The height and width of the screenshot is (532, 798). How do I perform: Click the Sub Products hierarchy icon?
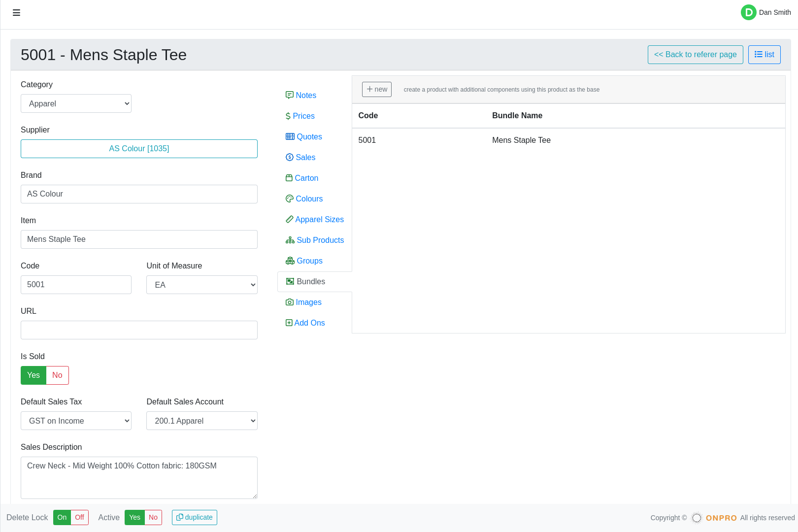point(290,240)
